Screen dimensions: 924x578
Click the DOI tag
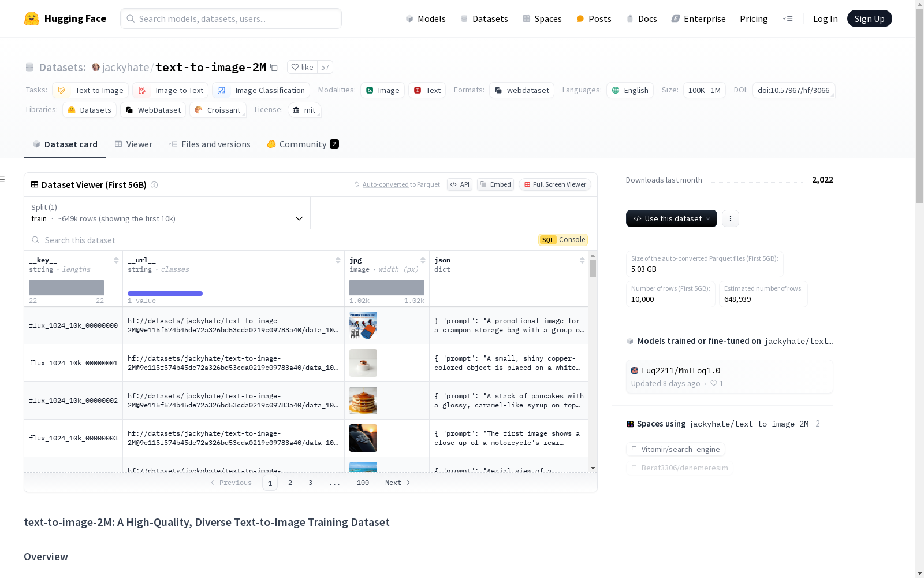[x=793, y=90]
